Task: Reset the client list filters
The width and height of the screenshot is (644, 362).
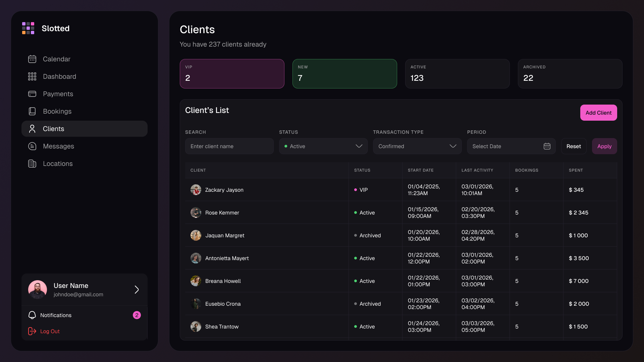Action: pyautogui.click(x=574, y=146)
